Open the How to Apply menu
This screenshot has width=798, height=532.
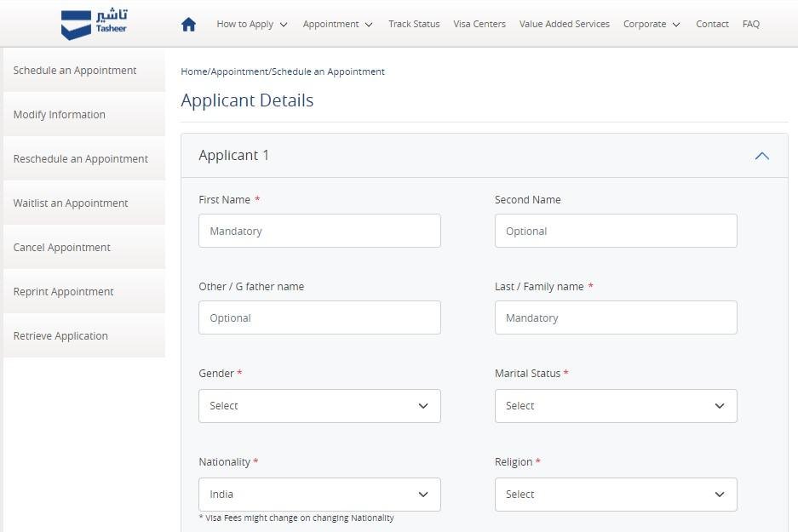pos(252,24)
